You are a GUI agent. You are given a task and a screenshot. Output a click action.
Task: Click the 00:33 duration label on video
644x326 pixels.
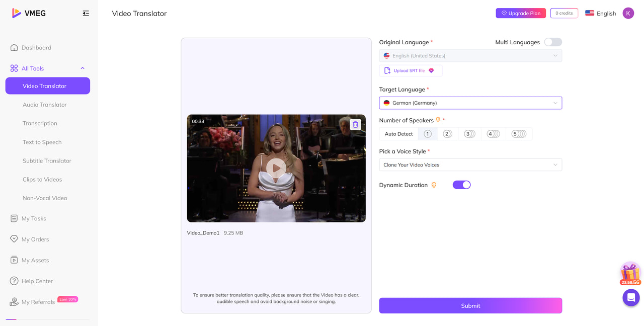(198, 122)
